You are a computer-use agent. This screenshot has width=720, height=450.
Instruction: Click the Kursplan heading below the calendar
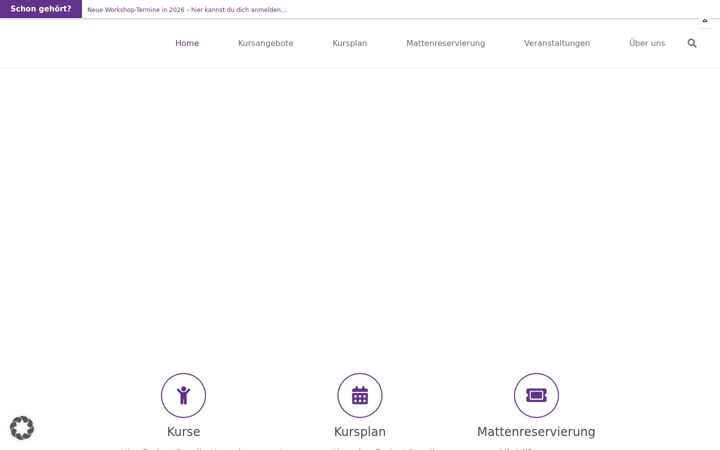(360, 432)
